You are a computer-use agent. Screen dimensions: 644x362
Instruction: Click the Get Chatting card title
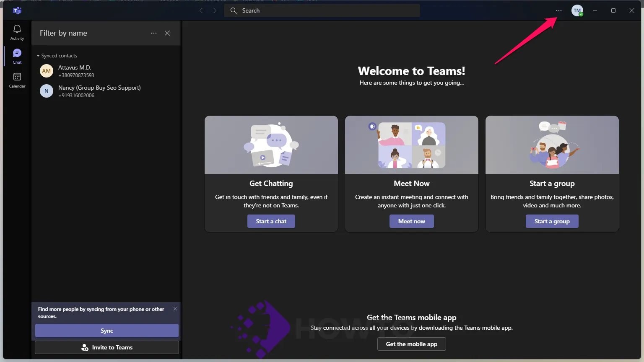pyautogui.click(x=271, y=184)
